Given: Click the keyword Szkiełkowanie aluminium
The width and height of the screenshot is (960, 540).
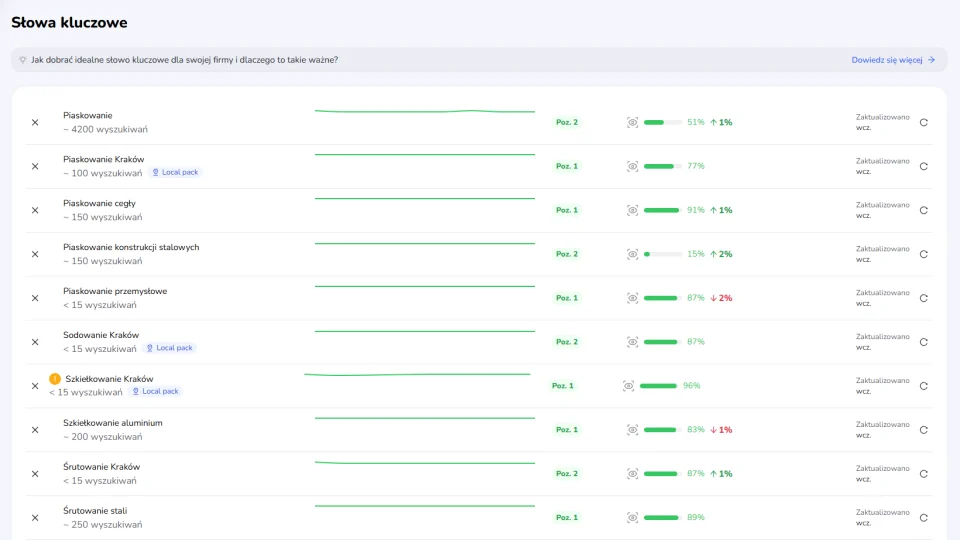Looking at the screenshot, I should pos(113,423).
